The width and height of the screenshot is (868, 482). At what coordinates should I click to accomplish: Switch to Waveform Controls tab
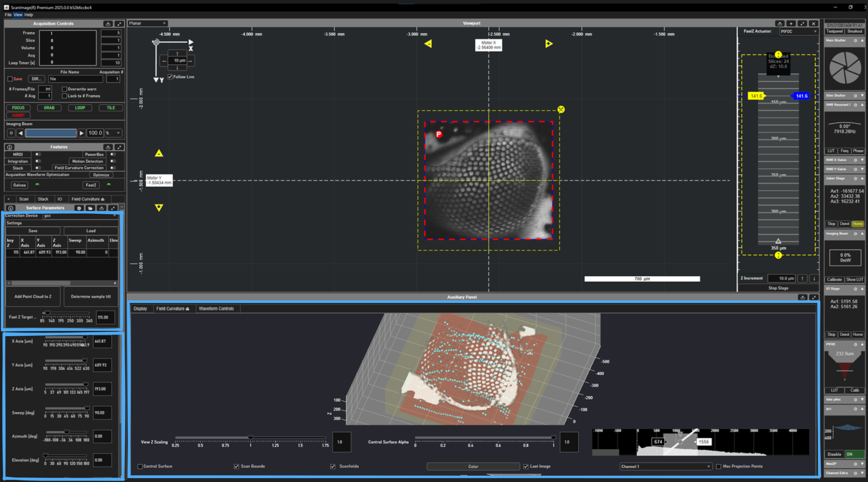pos(216,309)
